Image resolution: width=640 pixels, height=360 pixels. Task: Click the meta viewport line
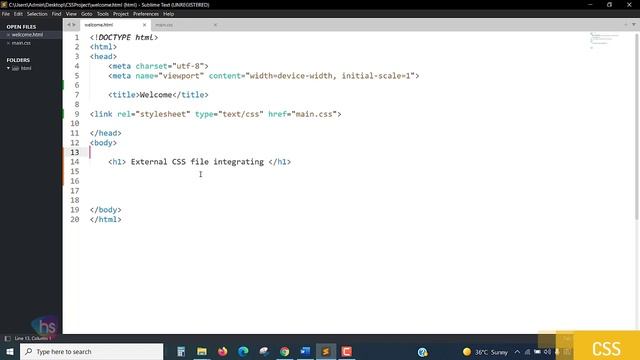pyautogui.click(x=264, y=76)
